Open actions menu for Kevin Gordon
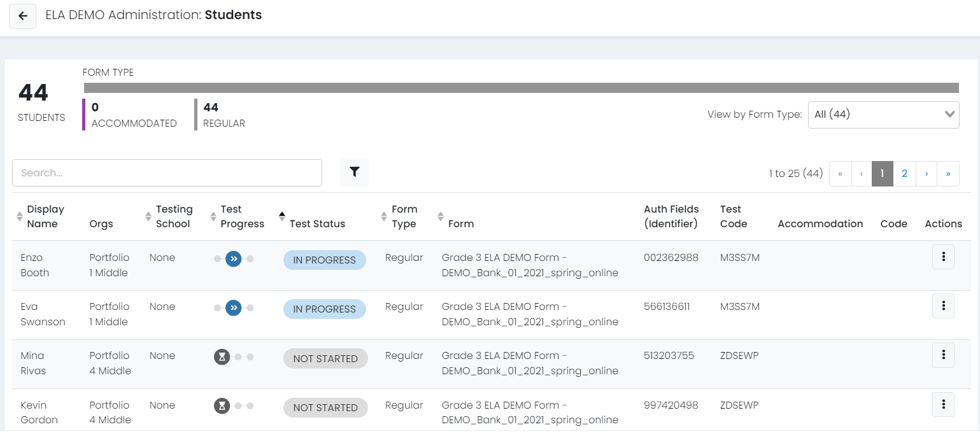980x436 pixels. pyautogui.click(x=943, y=404)
